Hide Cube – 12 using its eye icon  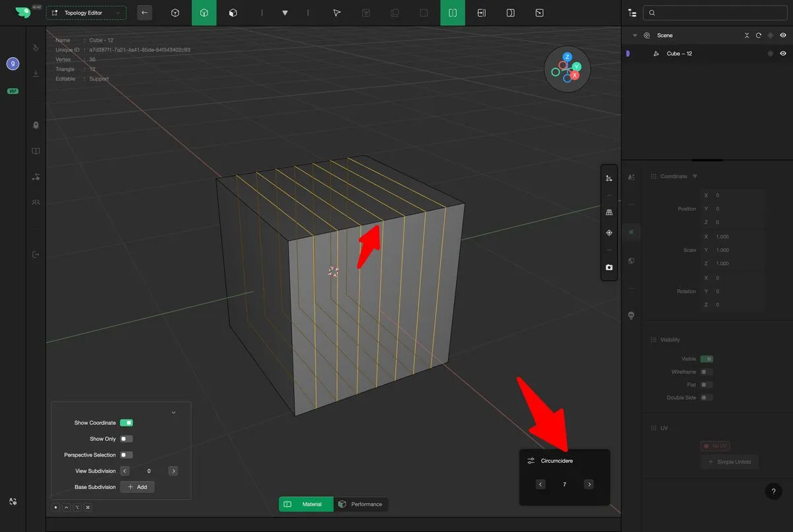pyautogui.click(x=783, y=54)
